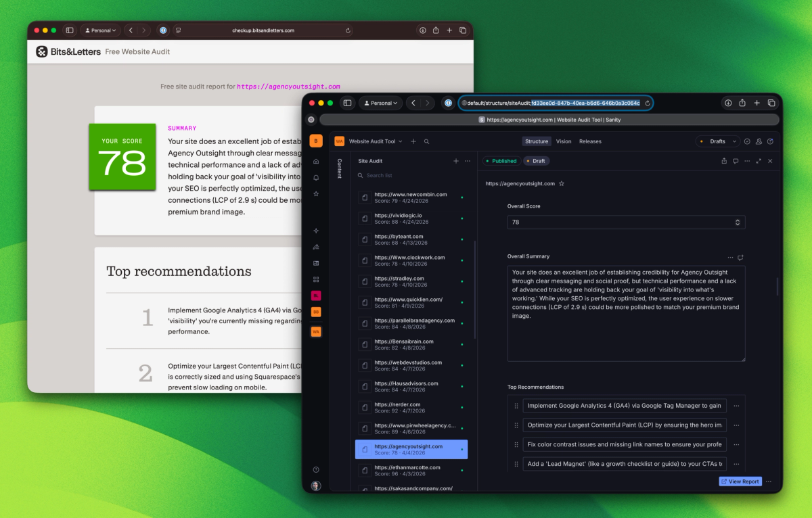Click the media image icon in left rail
The width and height of the screenshot is (812, 518).
click(316, 263)
